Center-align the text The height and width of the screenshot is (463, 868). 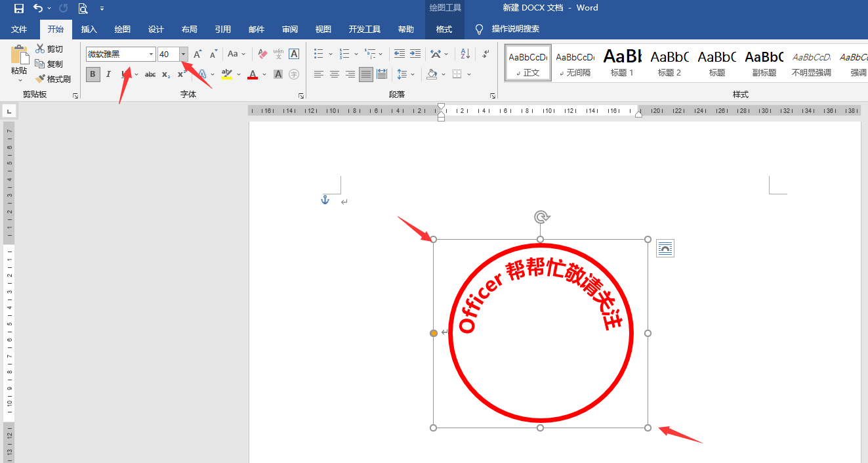(335, 74)
